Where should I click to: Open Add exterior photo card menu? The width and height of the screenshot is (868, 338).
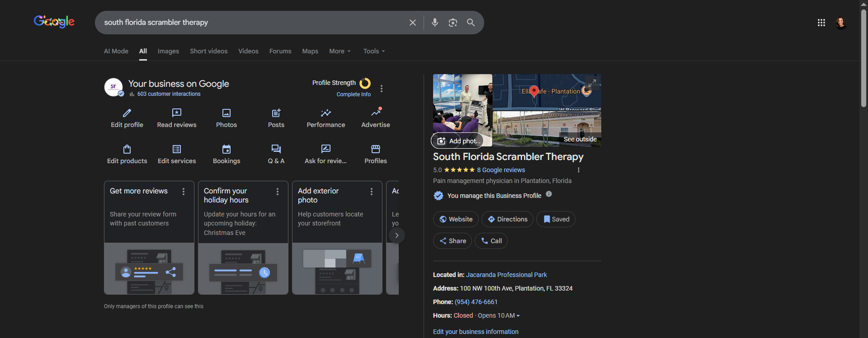point(372,192)
